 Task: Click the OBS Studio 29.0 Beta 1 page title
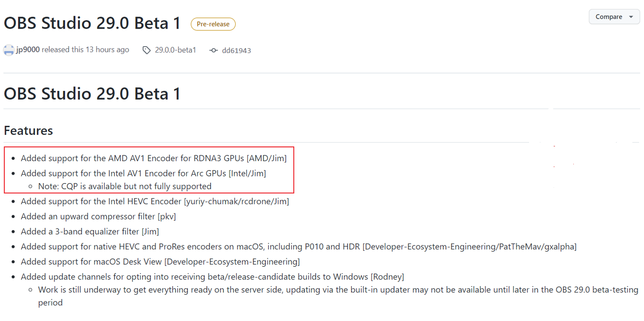92,23
